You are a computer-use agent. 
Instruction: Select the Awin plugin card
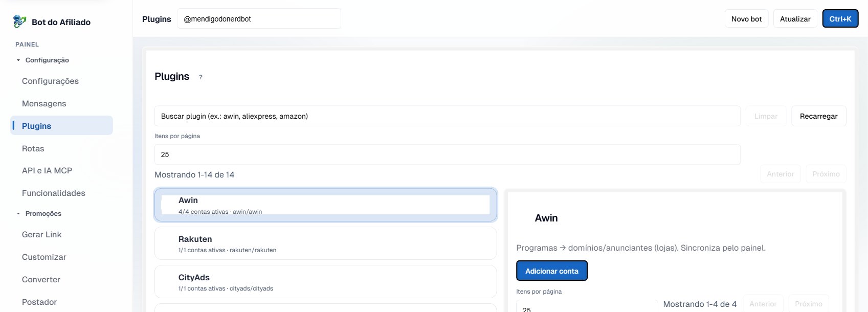[x=326, y=205]
